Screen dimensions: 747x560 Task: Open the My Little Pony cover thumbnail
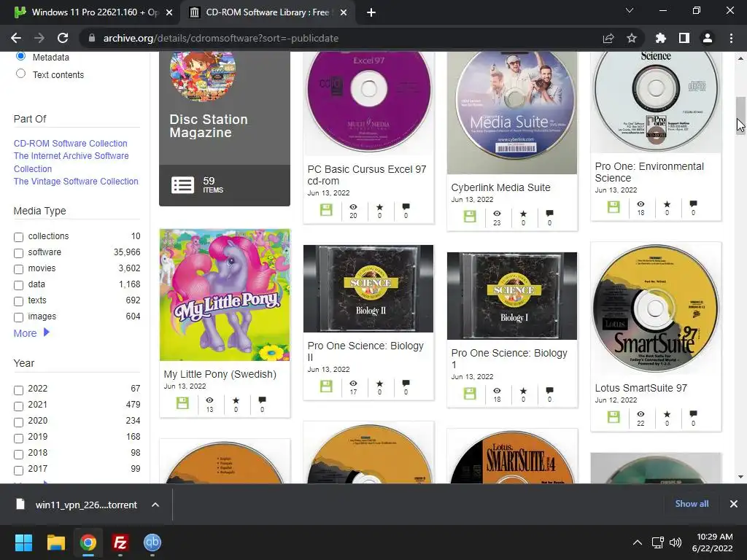tap(225, 295)
